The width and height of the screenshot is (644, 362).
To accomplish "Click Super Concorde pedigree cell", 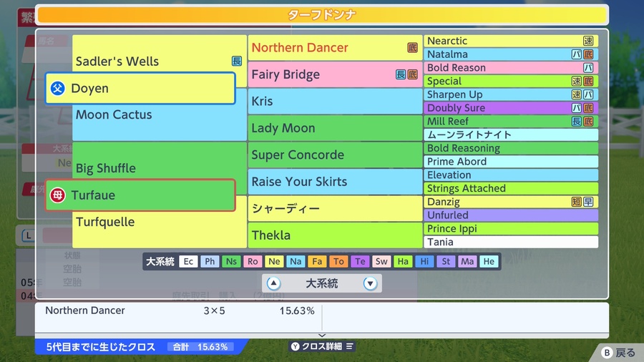I will click(x=335, y=155).
